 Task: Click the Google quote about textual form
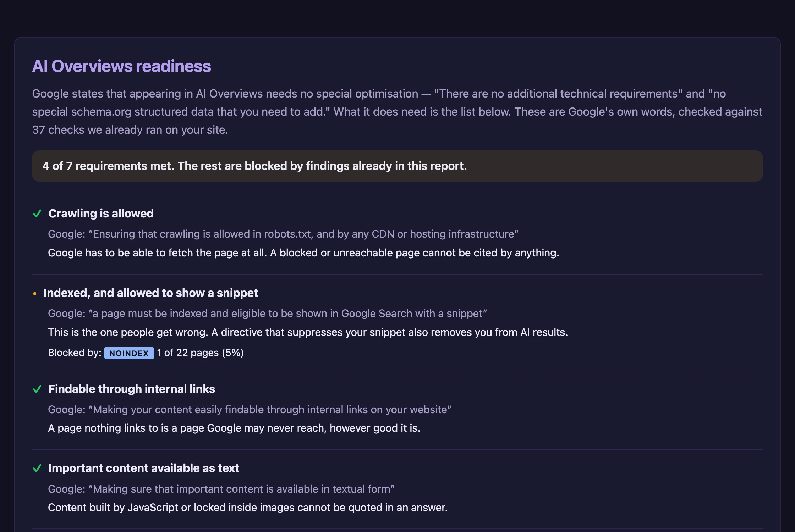[x=221, y=489]
